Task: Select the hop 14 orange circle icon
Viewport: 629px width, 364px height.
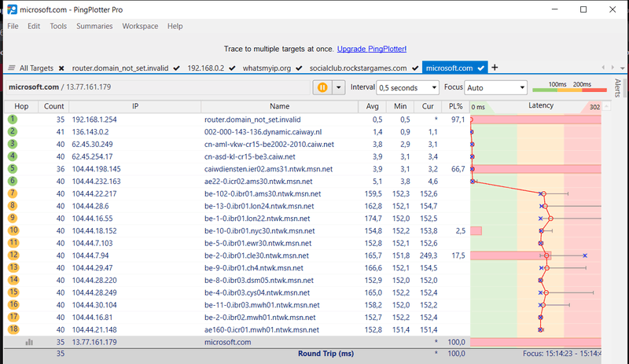Action: (13, 280)
